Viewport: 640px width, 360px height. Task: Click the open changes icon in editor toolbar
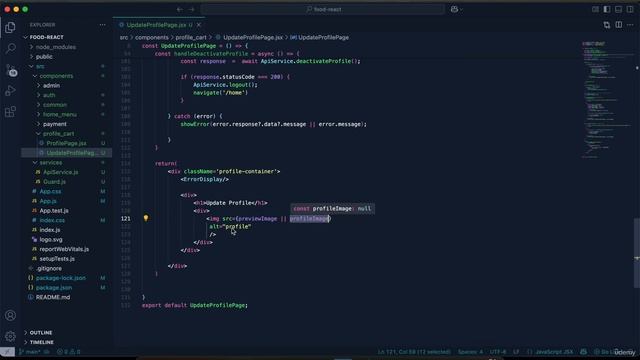(x=607, y=25)
